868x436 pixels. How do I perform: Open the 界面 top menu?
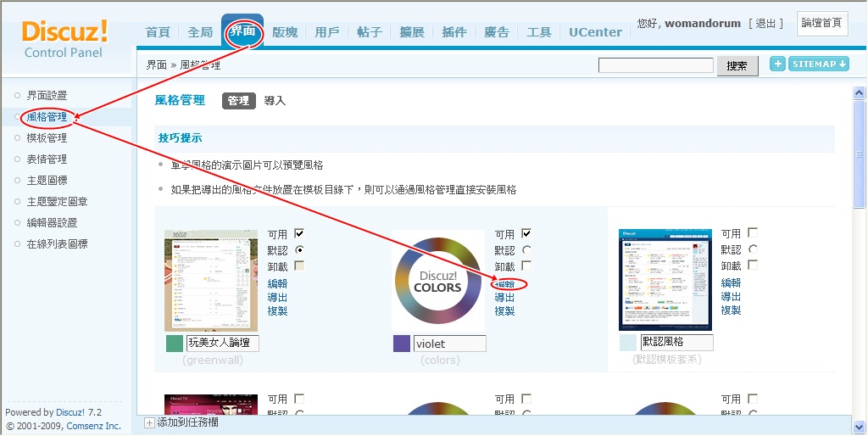click(x=242, y=31)
